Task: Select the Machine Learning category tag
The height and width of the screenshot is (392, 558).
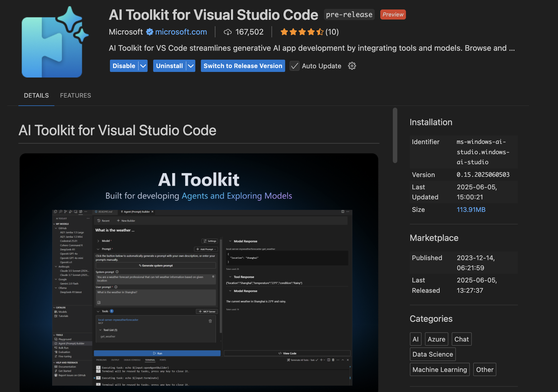Action: [x=440, y=369]
